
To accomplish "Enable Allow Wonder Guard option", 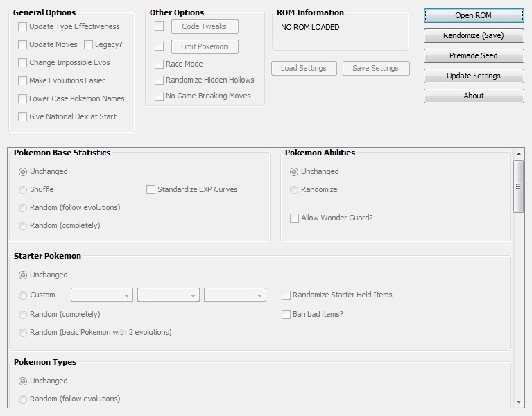I will coord(295,218).
